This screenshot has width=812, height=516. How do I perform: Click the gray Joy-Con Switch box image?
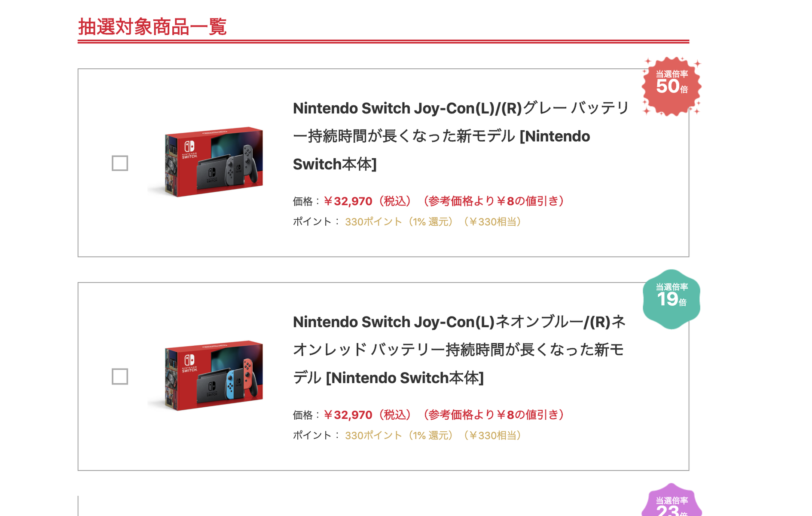[x=205, y=162]
